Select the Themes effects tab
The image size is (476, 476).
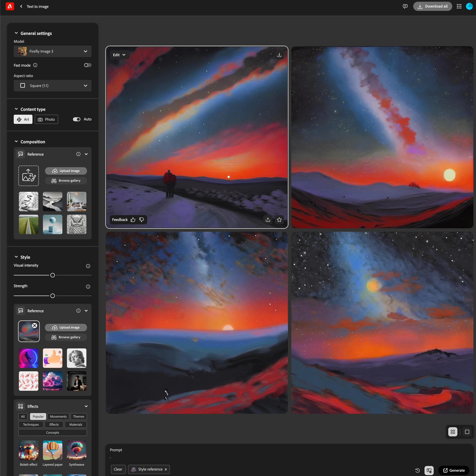(79, 417)
